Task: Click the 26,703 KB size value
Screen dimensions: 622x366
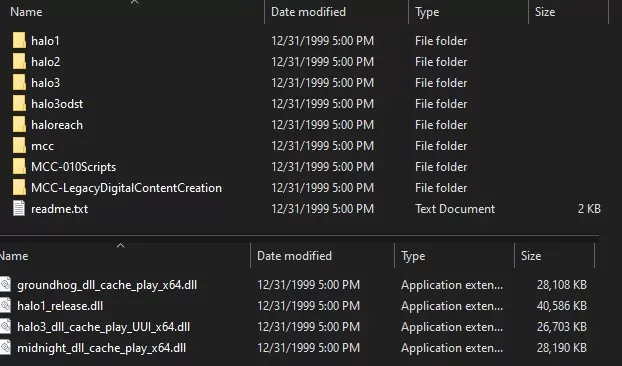Action: [x=562, y=327]
